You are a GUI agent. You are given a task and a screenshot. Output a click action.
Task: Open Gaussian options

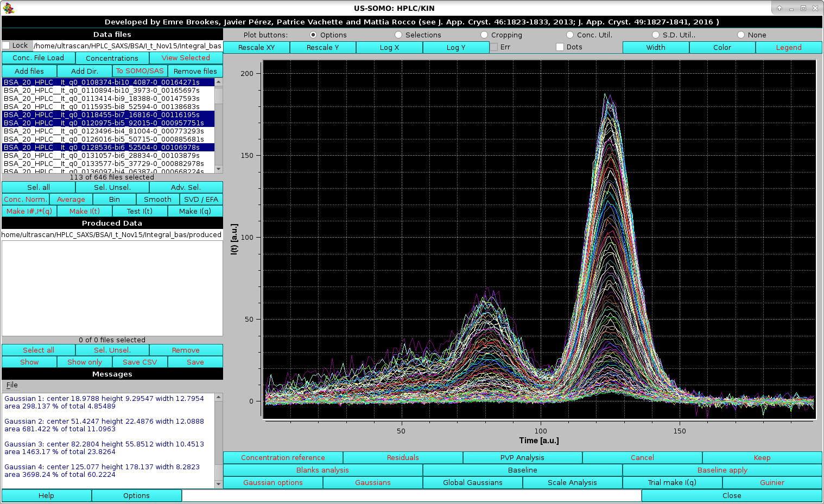point(273,482)
